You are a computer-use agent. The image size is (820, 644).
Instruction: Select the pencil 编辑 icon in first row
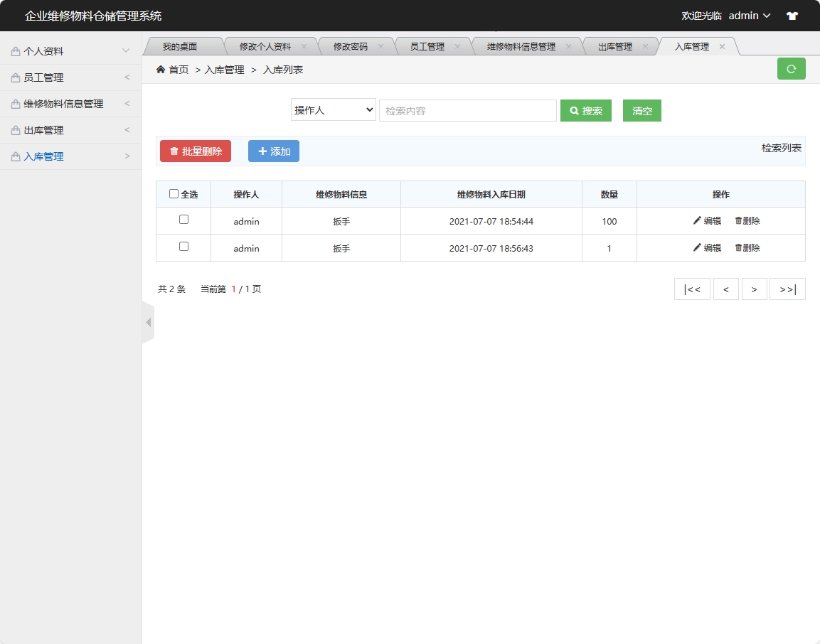pyautogui.click(x=697, y=220)
